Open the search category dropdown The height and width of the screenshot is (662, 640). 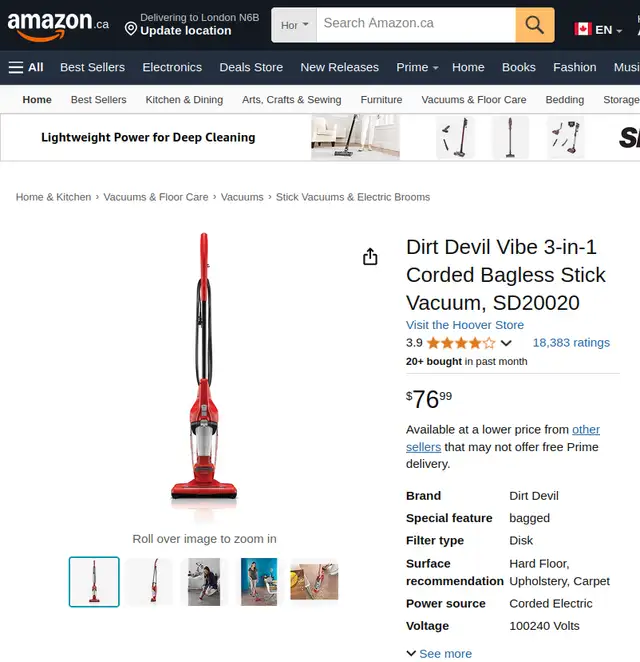(x=294, y=25)
